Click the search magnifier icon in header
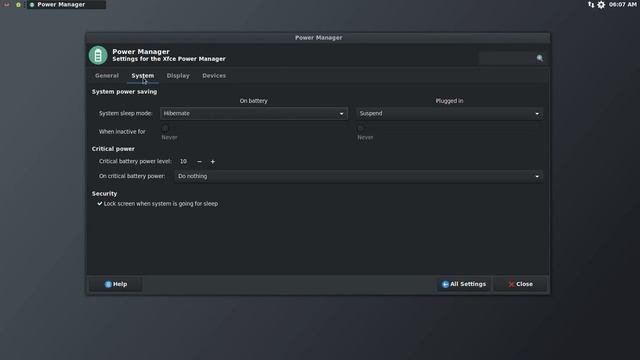640x360 pixels. click(540, 58)
